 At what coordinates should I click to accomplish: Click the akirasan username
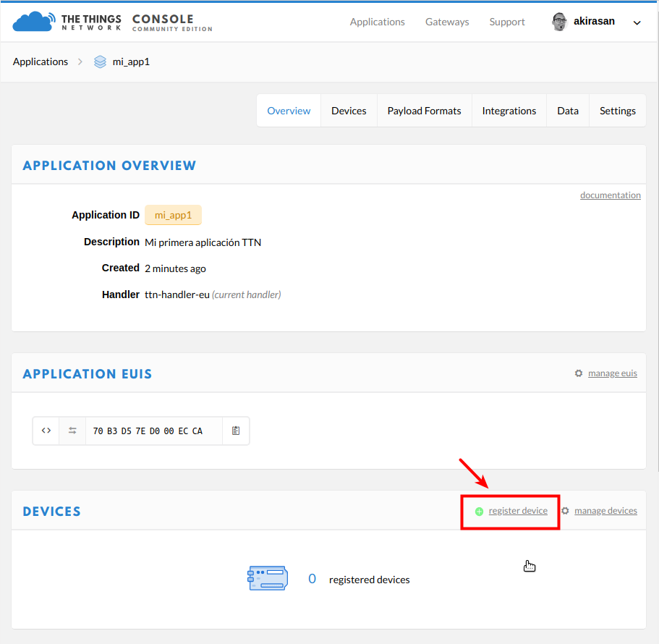(x=594, y=21)
